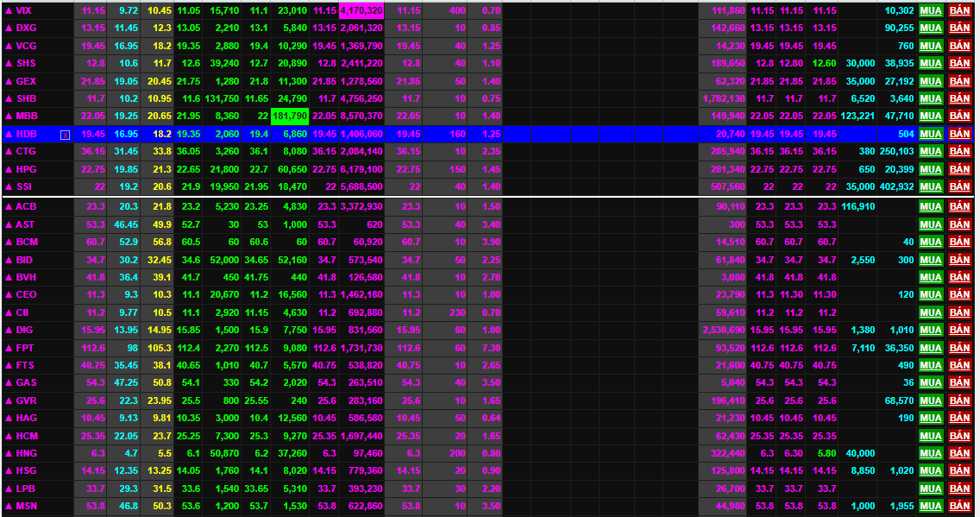Click MUA in the FTS row
This screenshot has width=980, height=517.
click(931, 366)
